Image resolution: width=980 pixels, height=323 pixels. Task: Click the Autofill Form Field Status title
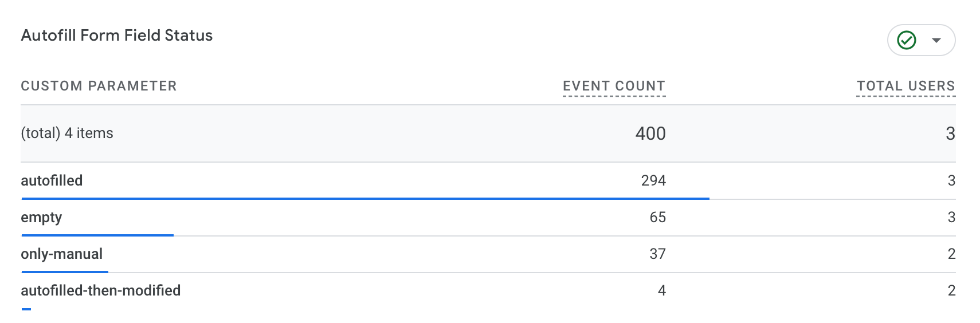click(x=117, y=36)
